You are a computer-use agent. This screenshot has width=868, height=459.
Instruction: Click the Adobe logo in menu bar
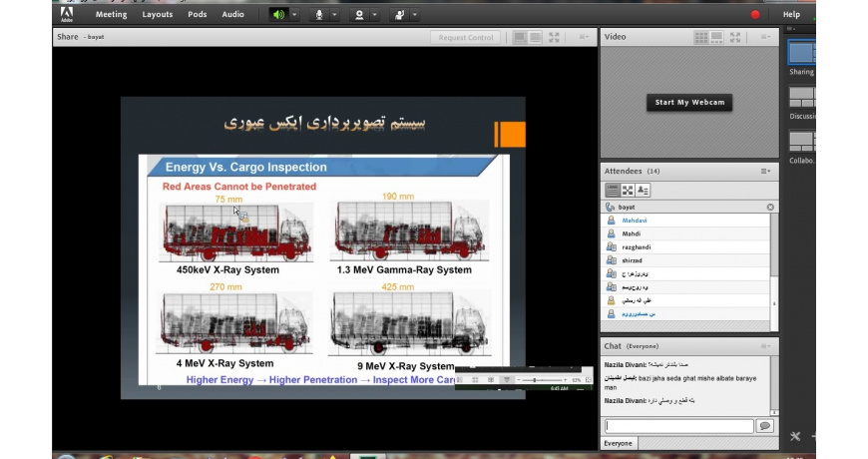coord(67,14)
